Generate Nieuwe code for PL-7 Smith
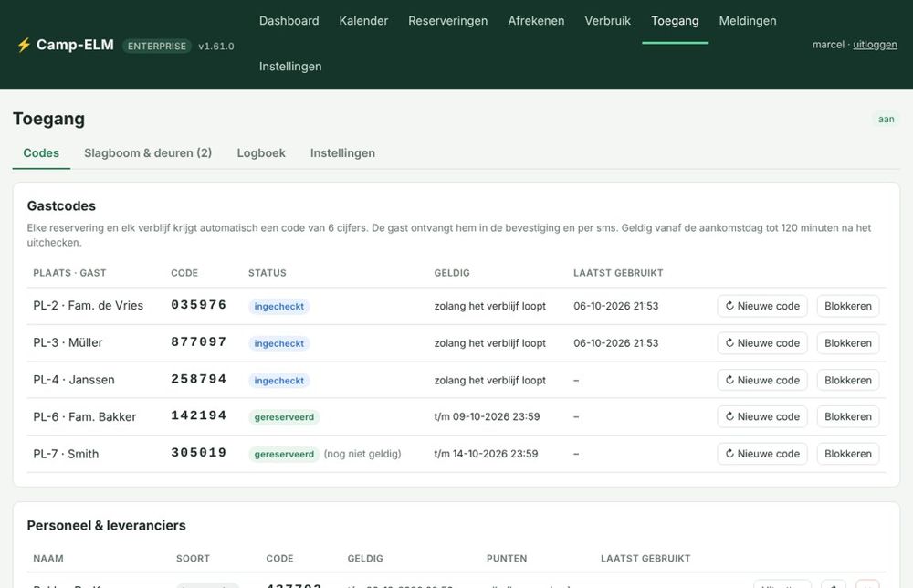The image size is (913, 588). (x=761, y=454)
